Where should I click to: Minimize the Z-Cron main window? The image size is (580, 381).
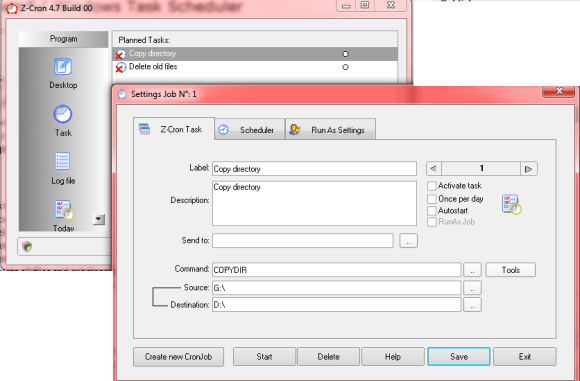[x=346, y=5]
